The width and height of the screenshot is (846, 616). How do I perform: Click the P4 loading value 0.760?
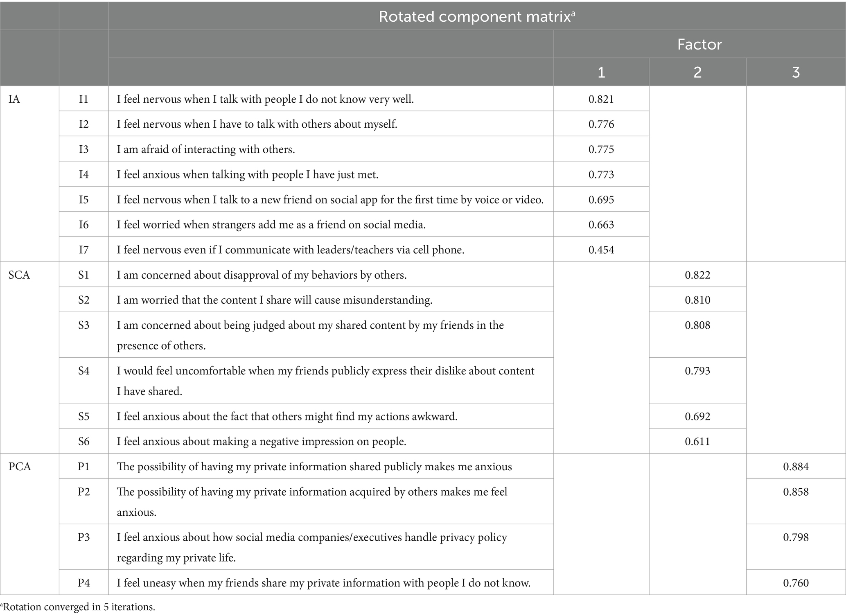[796, 583]
